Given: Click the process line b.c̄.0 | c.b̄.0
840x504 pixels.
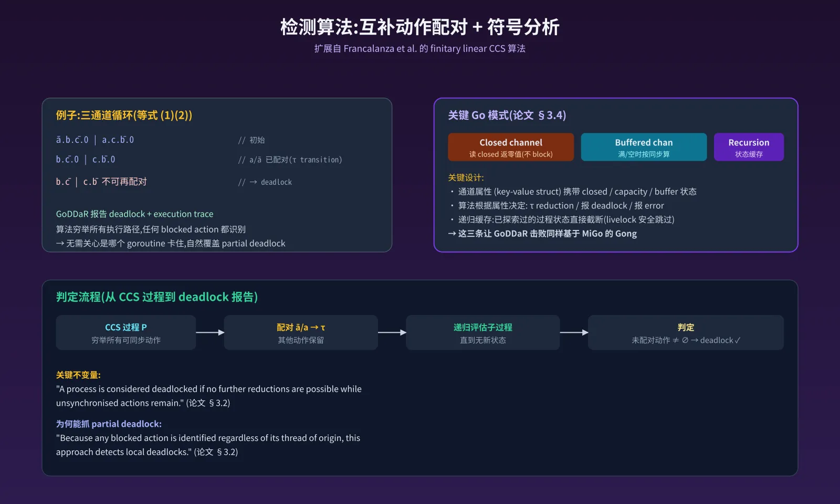Looking at the screenshot, I should (x=86, y=160).
